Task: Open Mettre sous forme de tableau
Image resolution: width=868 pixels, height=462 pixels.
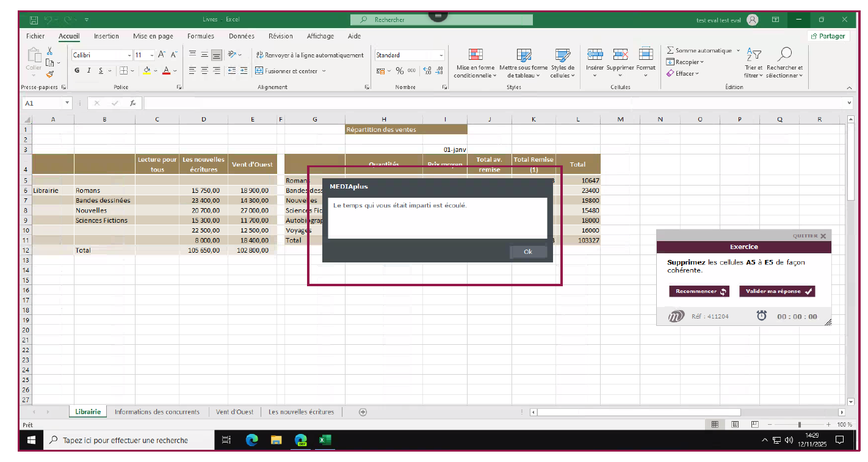Action: (523, 63)
